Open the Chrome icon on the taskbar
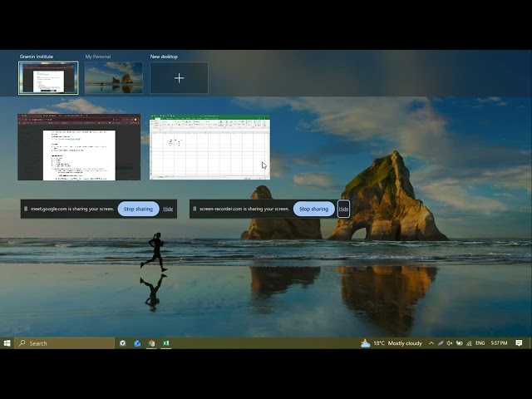The height and width of the screenshot is (399, 532). pyautogui.click(x=151, y=343)
